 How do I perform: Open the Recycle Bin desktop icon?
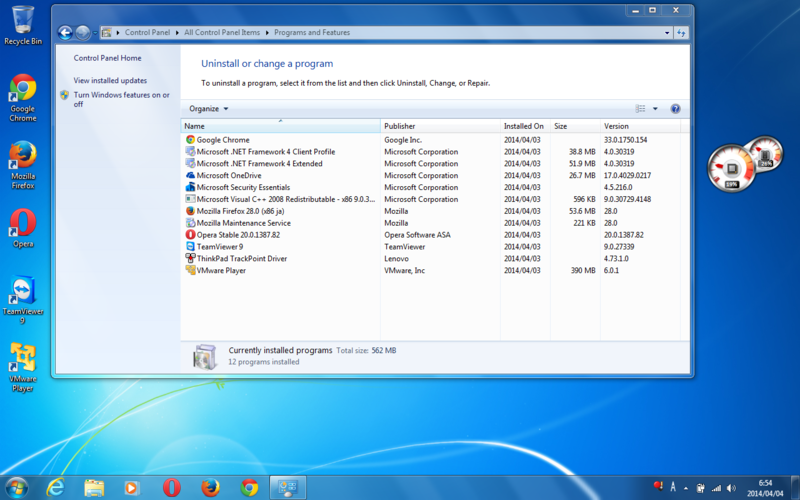pyautogui.click(x=23, y=24)
